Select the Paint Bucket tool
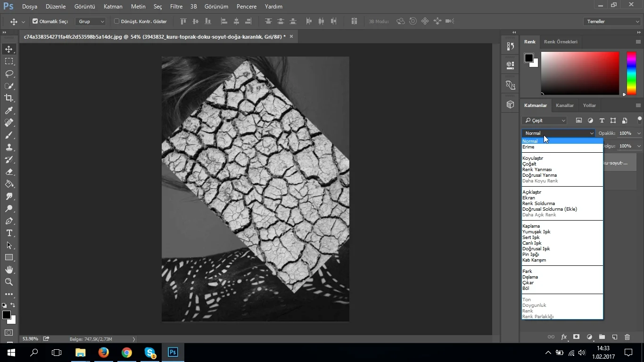644x362 pixels. point(9,184)
